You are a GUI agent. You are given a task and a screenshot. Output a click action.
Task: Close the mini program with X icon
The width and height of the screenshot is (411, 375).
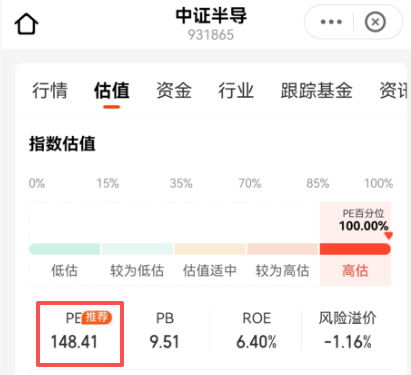tap(375, 22)
